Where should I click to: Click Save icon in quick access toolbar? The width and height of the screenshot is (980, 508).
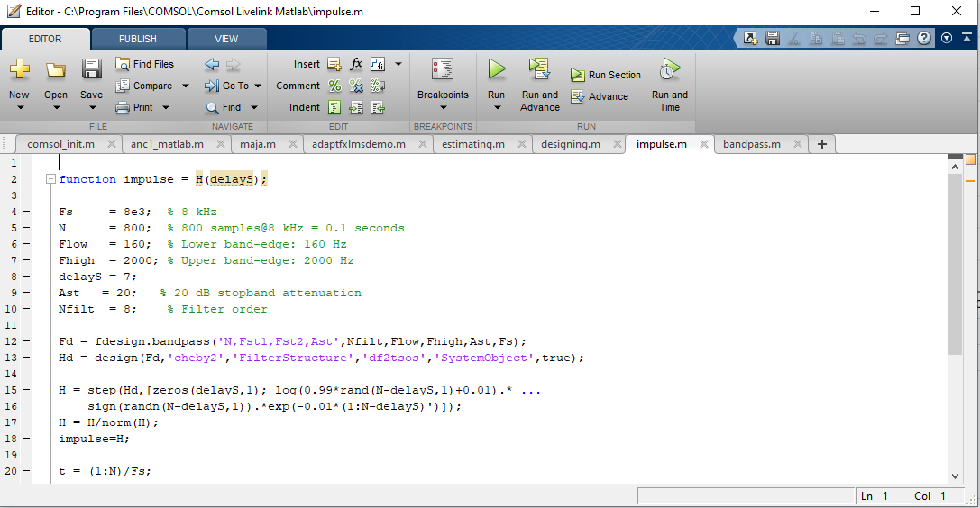(773, 39)
